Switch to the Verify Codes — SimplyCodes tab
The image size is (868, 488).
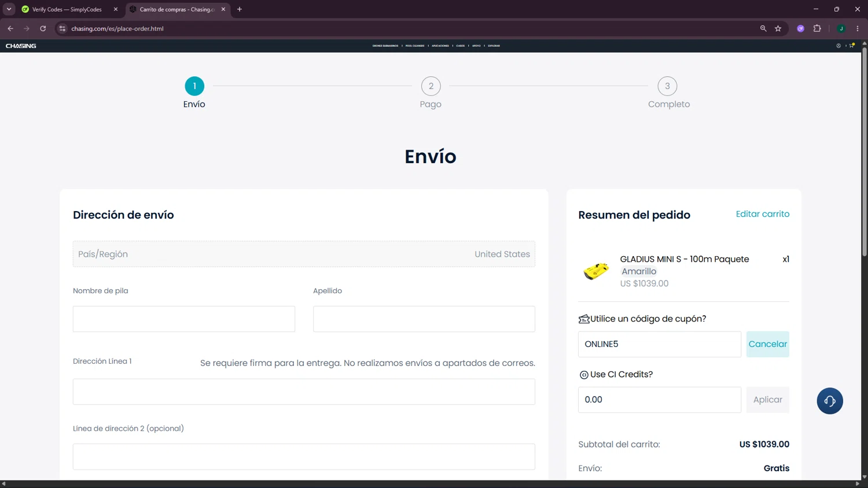point(68,9)
